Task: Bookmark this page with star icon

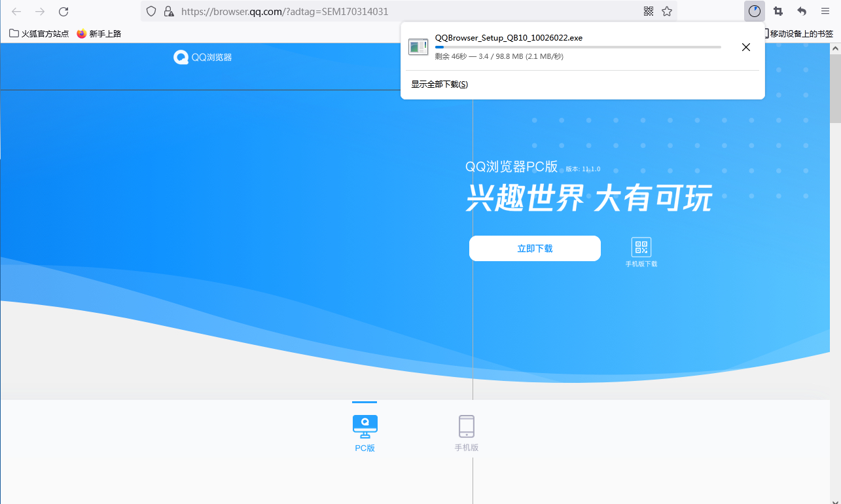Action: coord(667,11)
